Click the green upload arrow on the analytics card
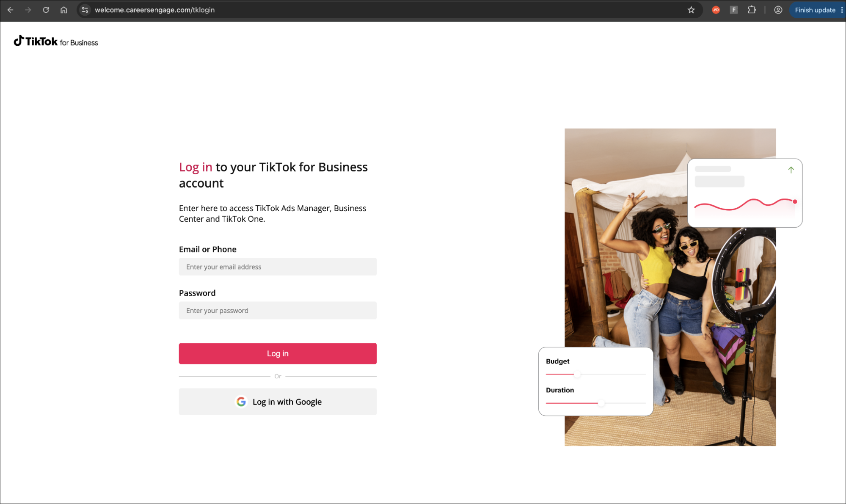Viewport: 846px width, 504px height. pos(791,170)
